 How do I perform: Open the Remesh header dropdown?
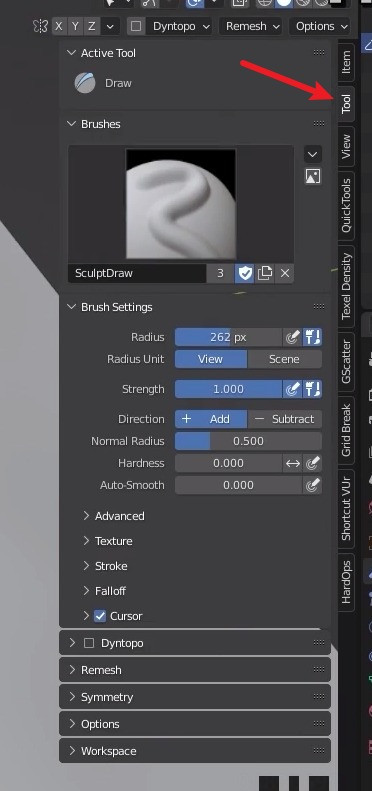click(250, 26)
